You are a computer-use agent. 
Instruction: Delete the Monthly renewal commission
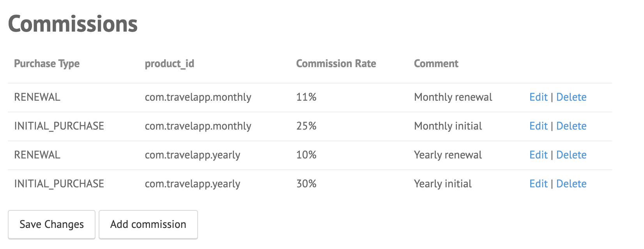(x=571, y=97)
